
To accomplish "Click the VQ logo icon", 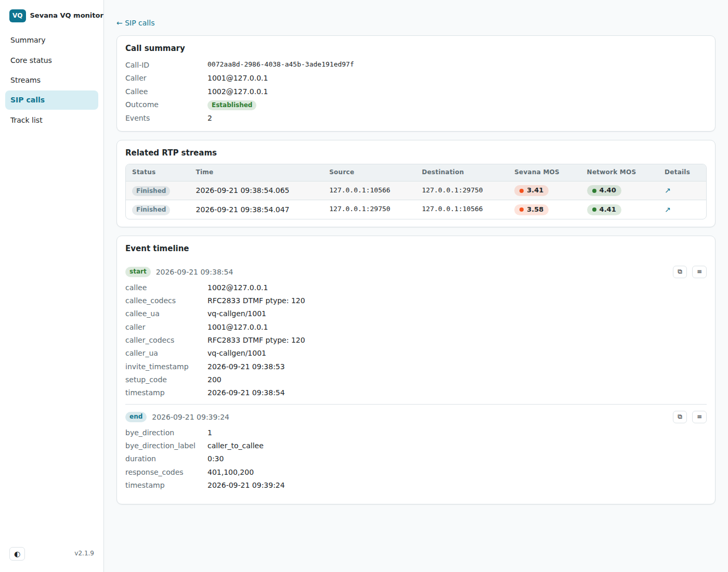I will click(x=18, y=16).
